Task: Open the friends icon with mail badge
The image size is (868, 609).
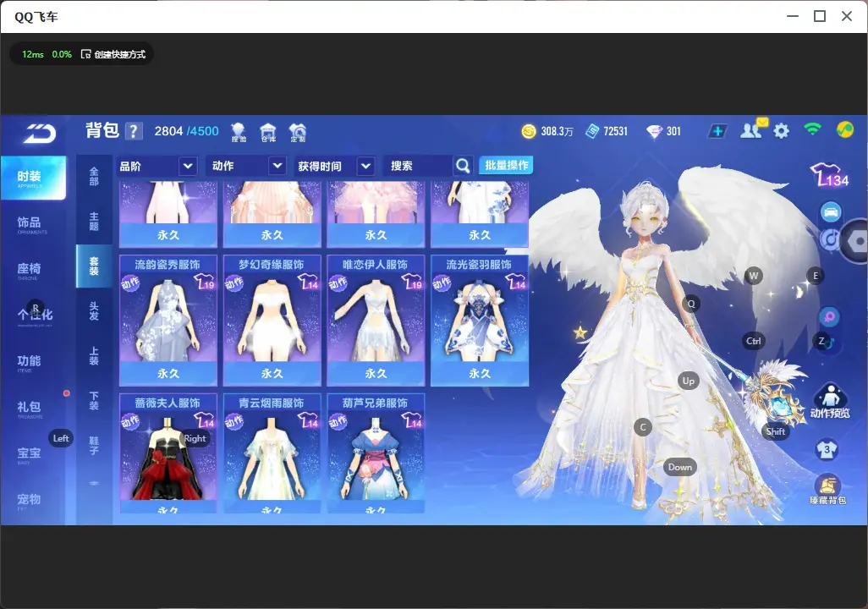Action: tap(753, 129)
